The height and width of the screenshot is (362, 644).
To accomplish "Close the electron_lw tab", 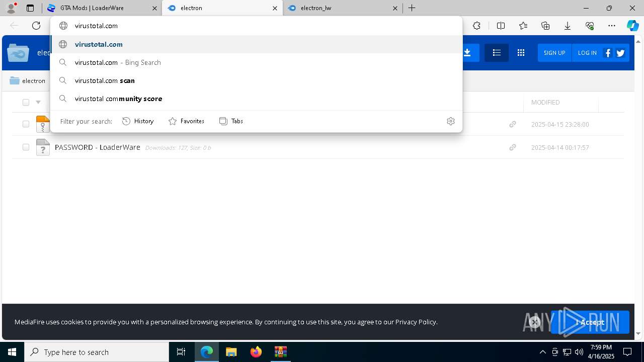I will pyautogui.click(x=395, y=8).
